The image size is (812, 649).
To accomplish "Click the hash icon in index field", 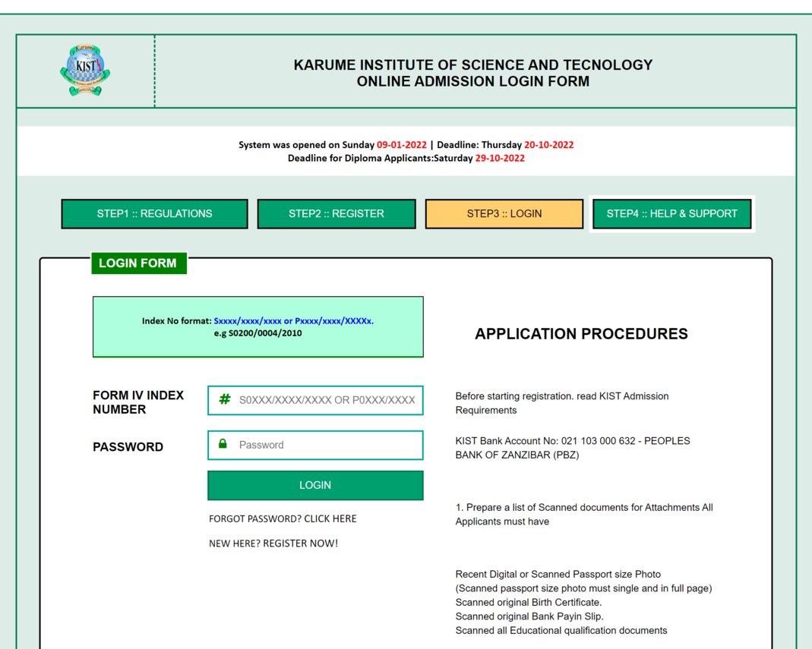I will 224,399.
